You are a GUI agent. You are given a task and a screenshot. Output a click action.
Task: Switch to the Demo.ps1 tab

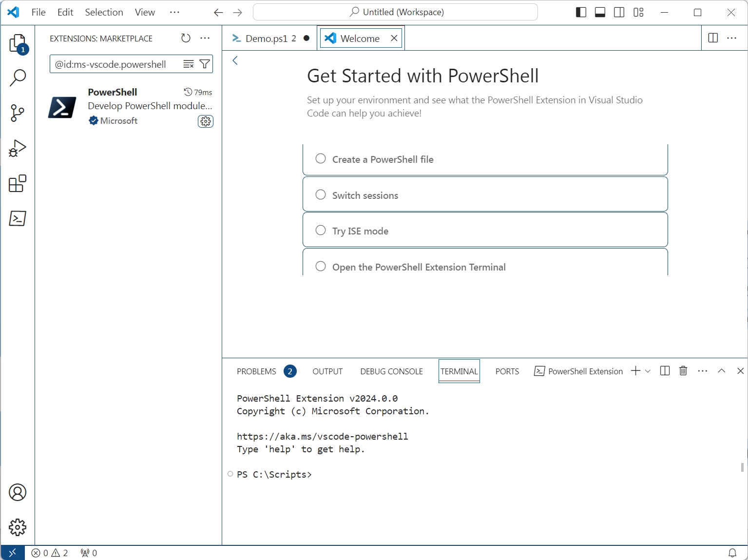click(x=266, y=38)
